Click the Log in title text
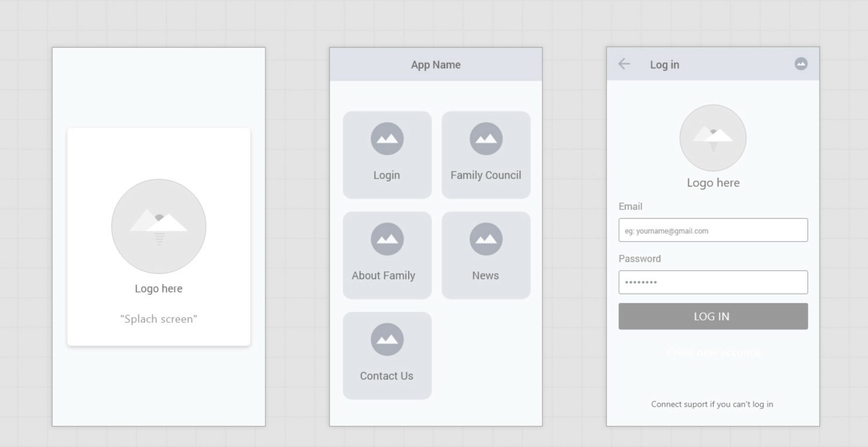868x447 pixels. coord(665,64)
